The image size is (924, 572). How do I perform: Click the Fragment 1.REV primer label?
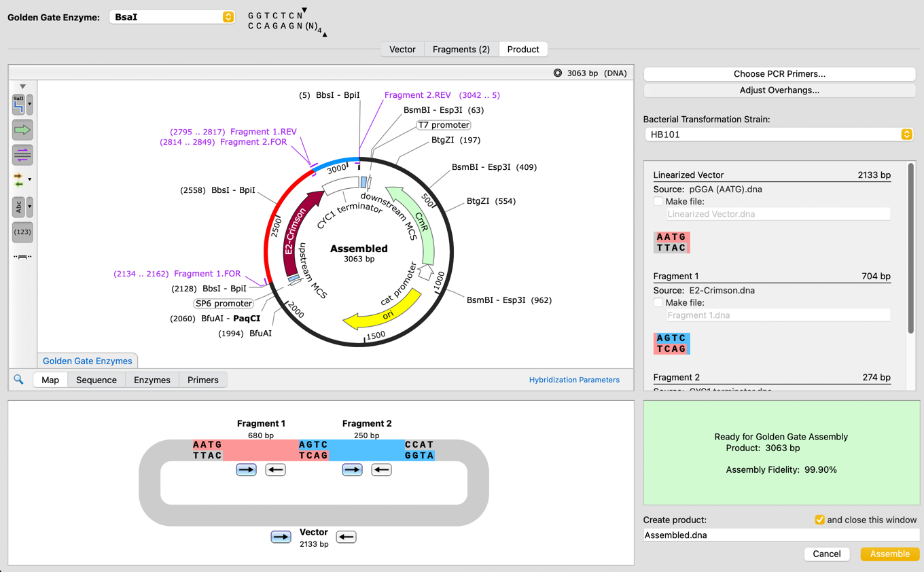coord(233,132)
